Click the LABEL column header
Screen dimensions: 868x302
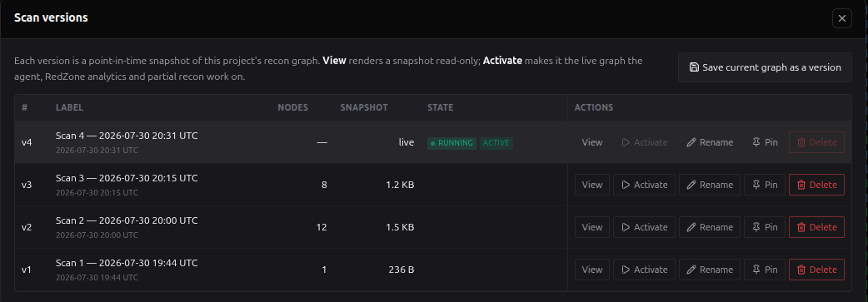[x=69, y=108]
